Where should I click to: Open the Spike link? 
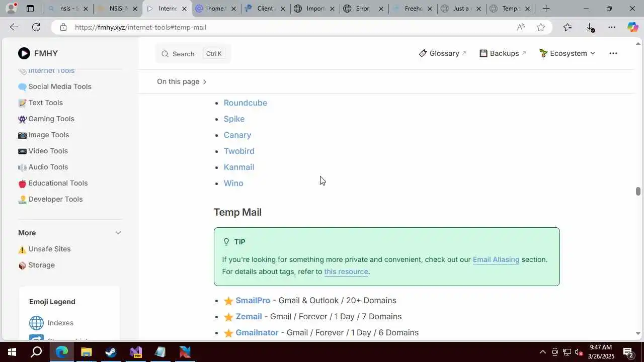click(234, 119)
